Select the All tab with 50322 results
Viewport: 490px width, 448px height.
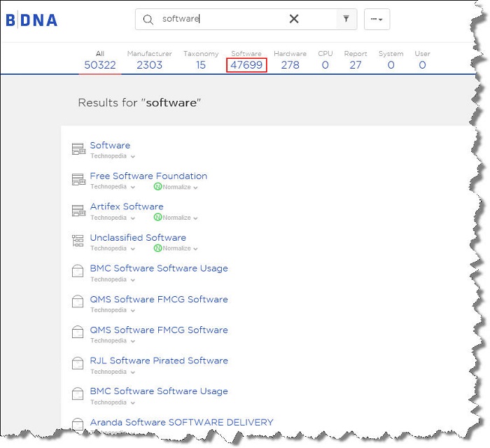(x=100, y=60)
